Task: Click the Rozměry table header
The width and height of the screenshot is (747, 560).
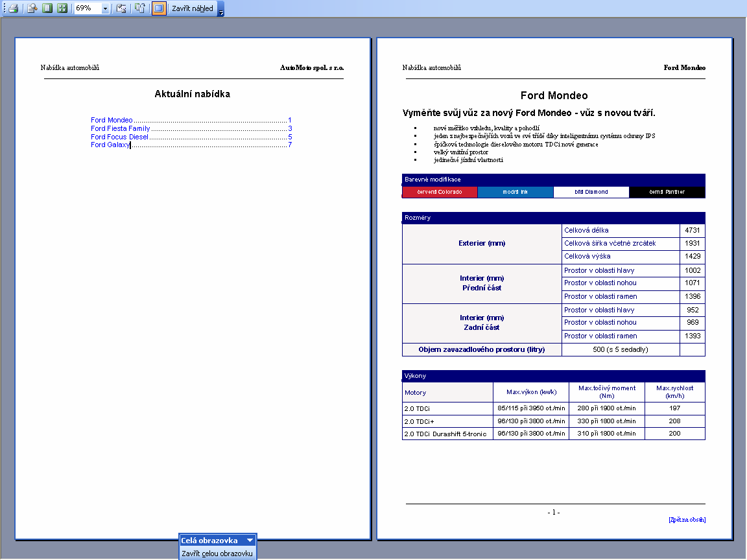Action: pos(554,218)
